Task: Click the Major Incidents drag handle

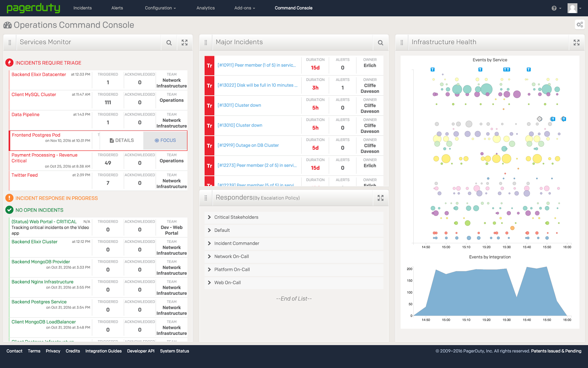Action: click(x=206, y=43)
